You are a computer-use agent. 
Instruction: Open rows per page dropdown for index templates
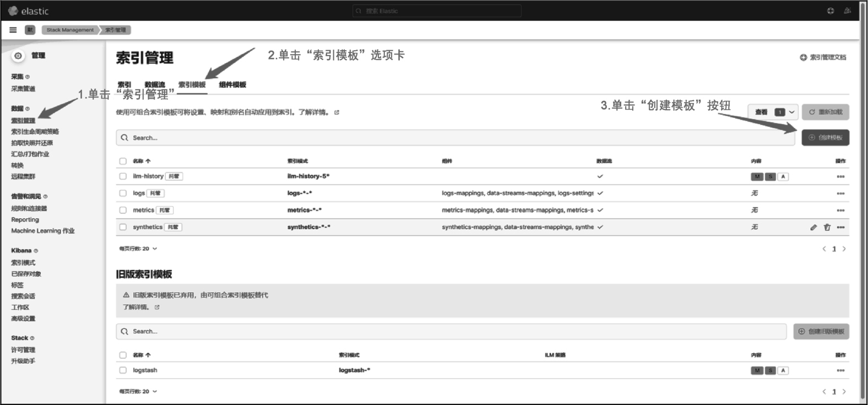[138, 249]
